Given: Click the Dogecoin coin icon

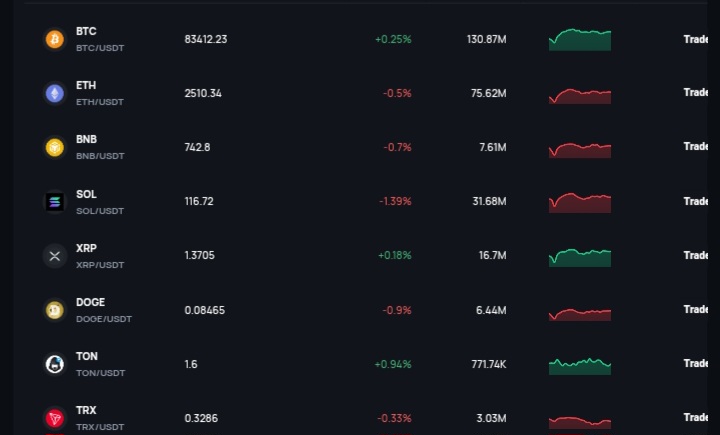Looking at the screenshot, I should coord(55,310).
